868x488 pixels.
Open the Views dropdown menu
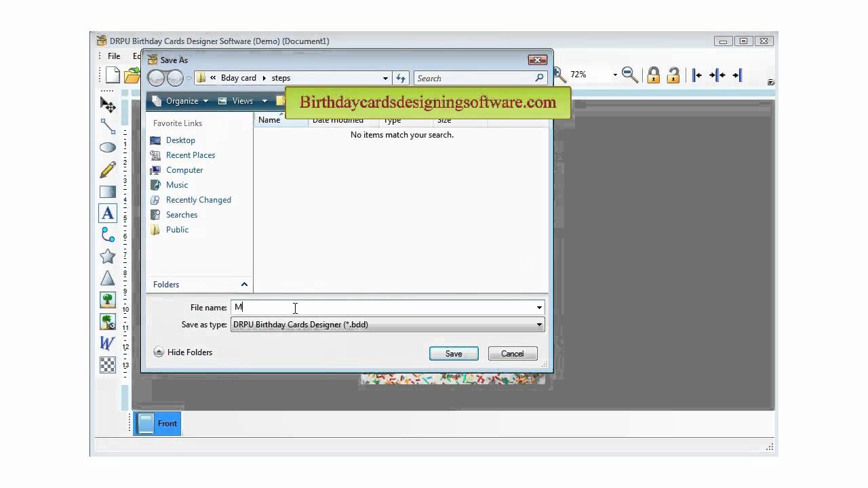point(242,101)
